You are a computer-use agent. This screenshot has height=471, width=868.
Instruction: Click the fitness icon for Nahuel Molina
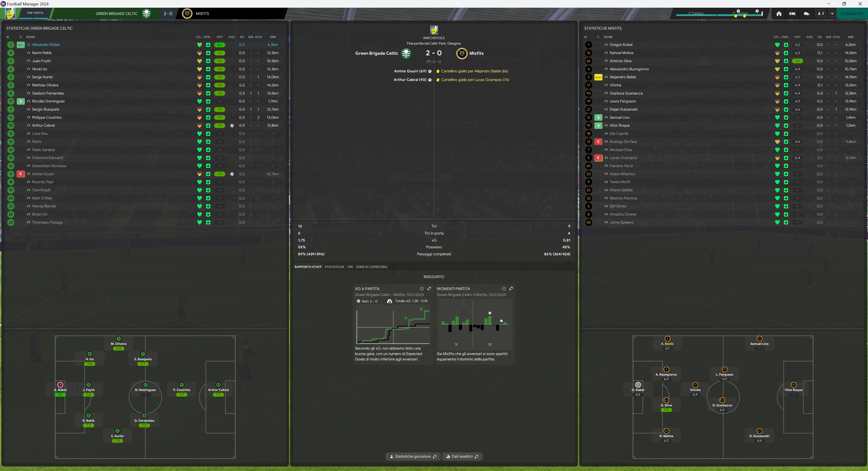click(x=786, y=53)
